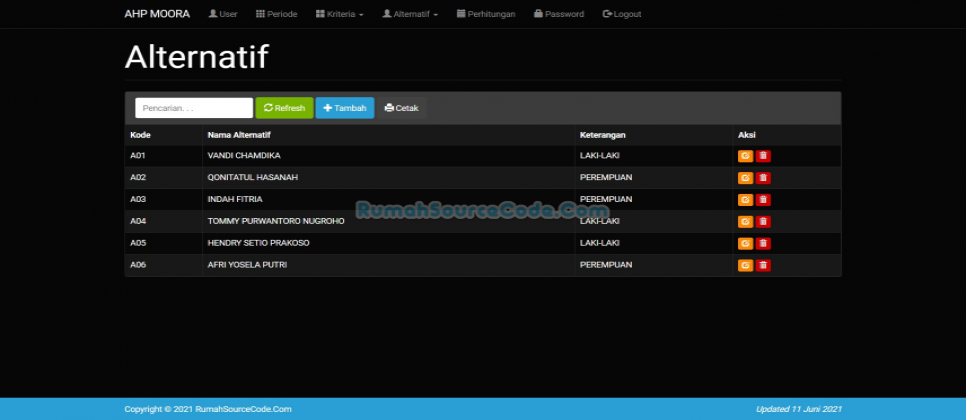The height and width of the screenshot is (420, 966).
Task: Log out using the Logout link
Action: [622, 14]
